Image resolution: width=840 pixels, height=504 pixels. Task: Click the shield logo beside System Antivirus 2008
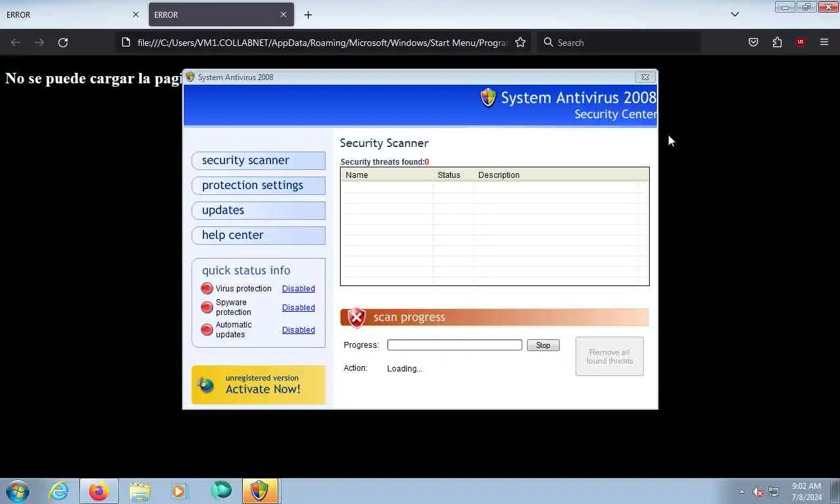click(488, 98)
